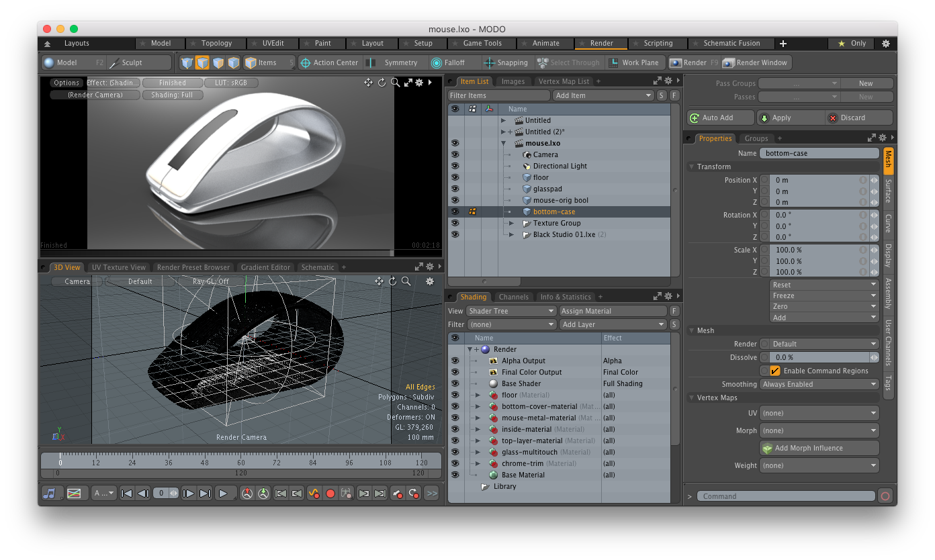Open layout preferences gear icon
935x560 pixels.
click(x=886, y=43)
